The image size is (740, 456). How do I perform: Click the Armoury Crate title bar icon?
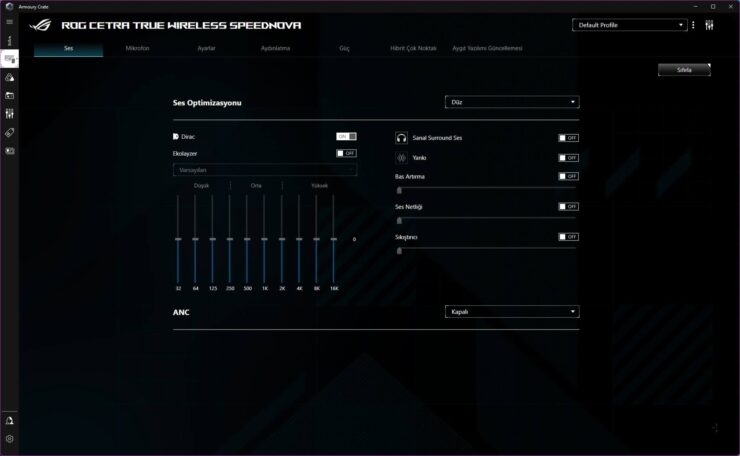(x=9, y=7)
